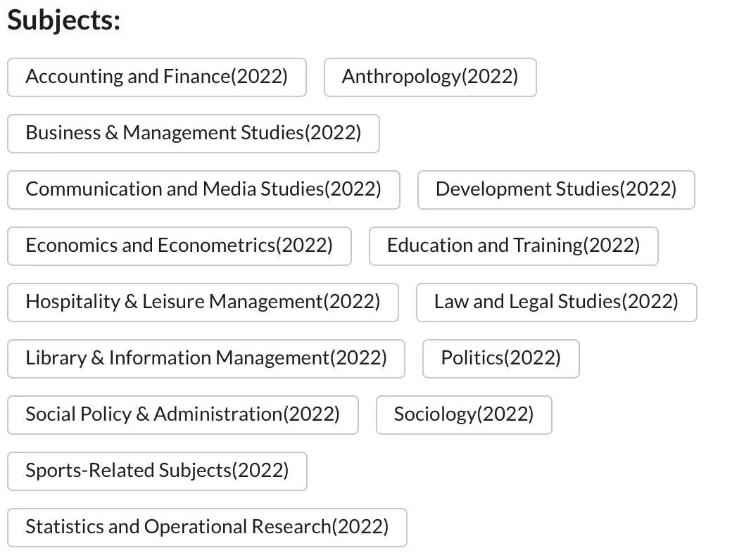
Task: Choose Communication and Media Studies subject
Action: click(203, 189)
